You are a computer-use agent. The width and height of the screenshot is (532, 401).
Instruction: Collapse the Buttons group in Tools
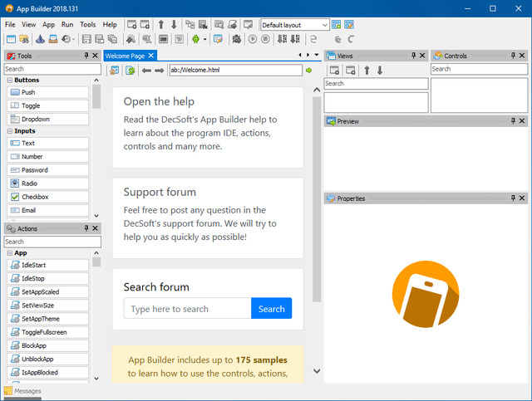coord(10,81)
